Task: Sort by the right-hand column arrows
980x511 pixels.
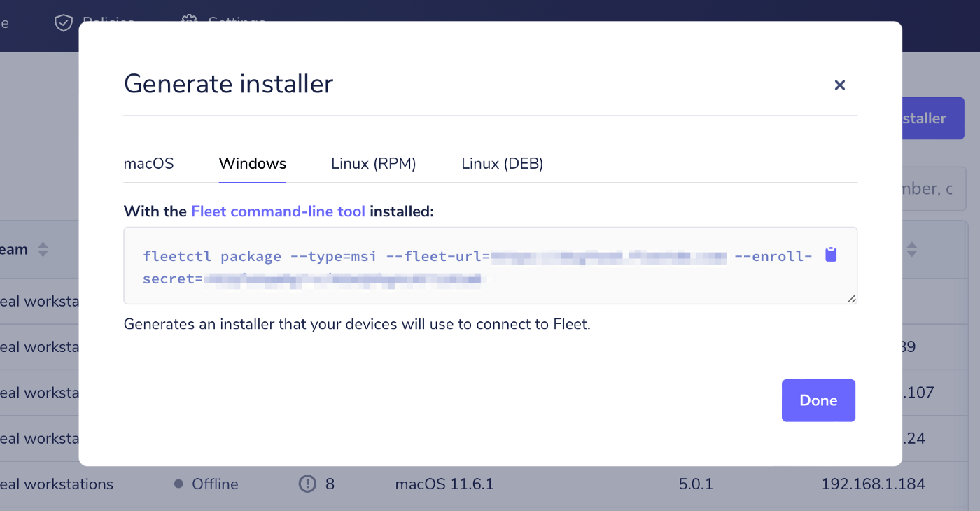Action: (912, 249)
